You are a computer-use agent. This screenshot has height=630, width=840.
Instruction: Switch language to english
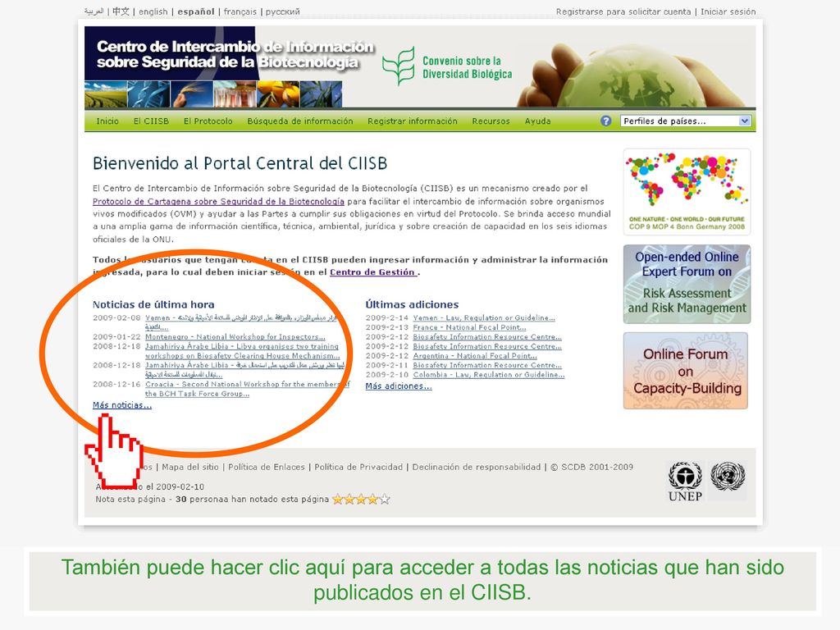point(153,11)
